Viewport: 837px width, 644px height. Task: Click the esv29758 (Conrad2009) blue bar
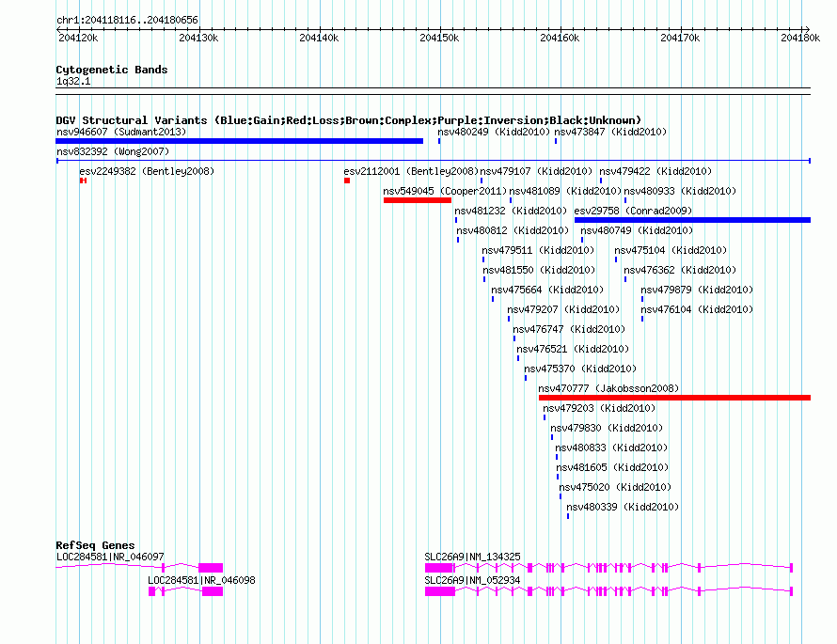tap(692, 220)
